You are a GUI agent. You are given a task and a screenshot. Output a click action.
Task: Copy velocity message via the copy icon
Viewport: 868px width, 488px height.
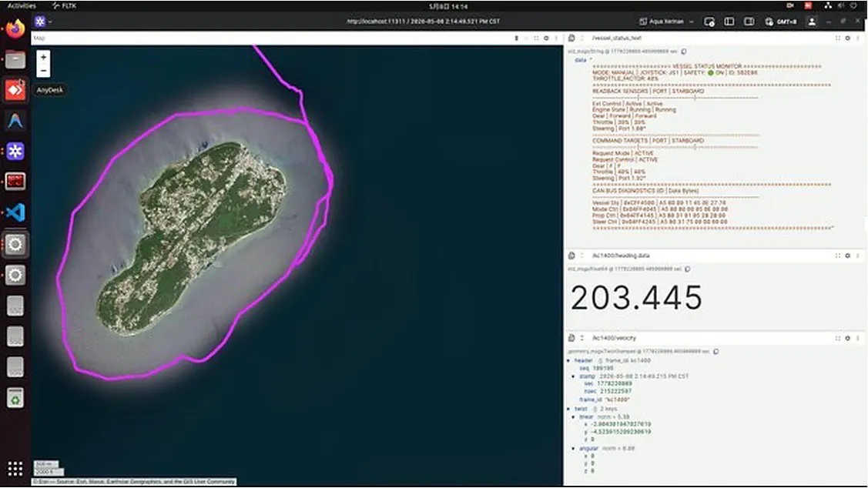click(x=716, y=351)
